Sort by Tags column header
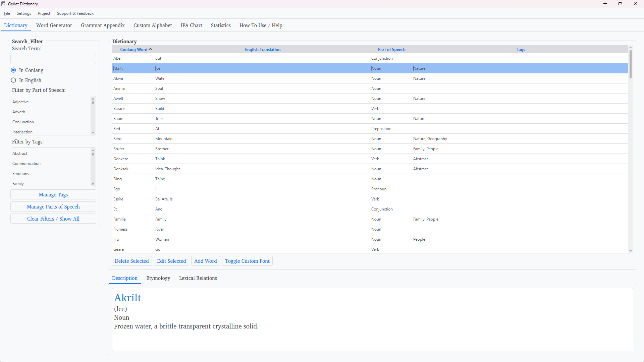644x362 pixels. (520, 50)
